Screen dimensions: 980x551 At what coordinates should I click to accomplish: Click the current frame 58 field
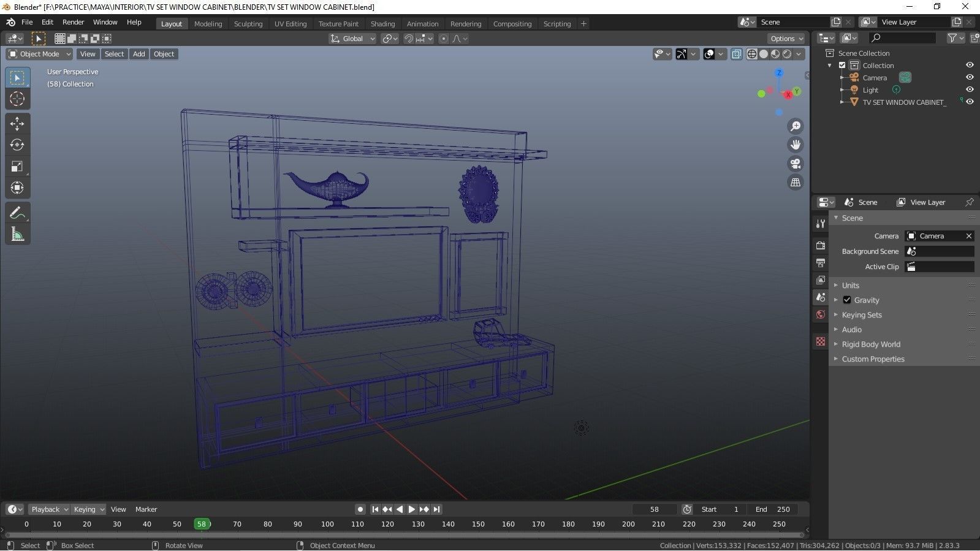655,509
